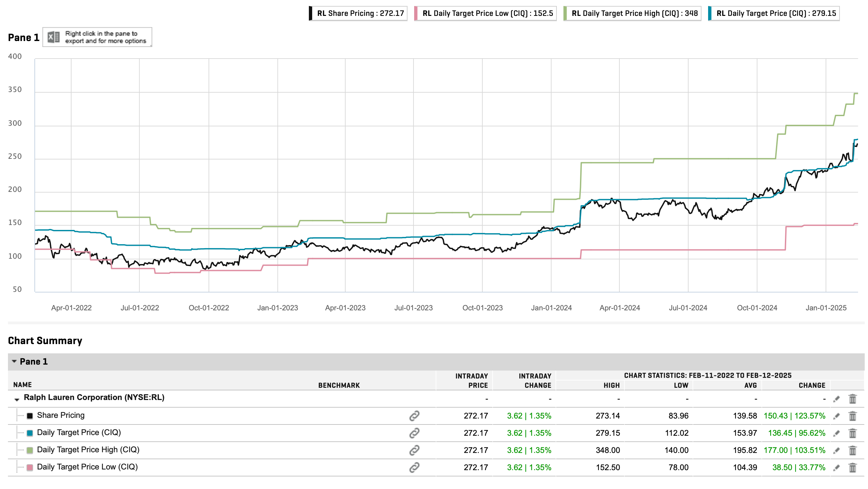This screenshot has width=868, height=489.
Task: Click the Chart Summary heading
Action: pyautogui.click(x=45, y=341)
